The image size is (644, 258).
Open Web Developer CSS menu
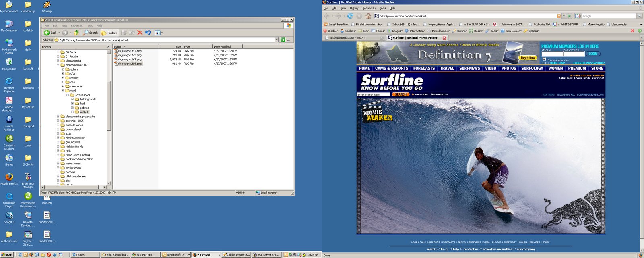pos(364,31)
